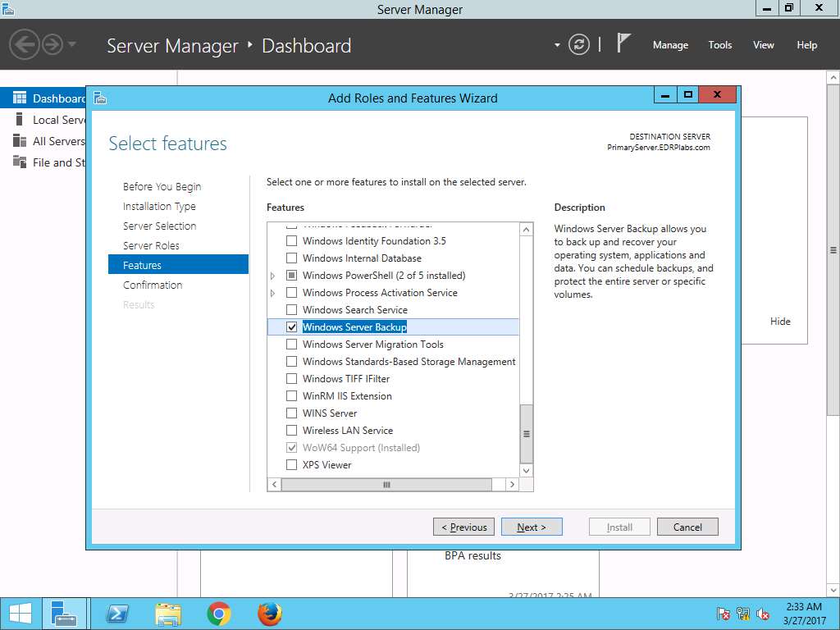Screen dimensions: 840x630
Task: Select the Features wizard step
Action: click(178, 265)
